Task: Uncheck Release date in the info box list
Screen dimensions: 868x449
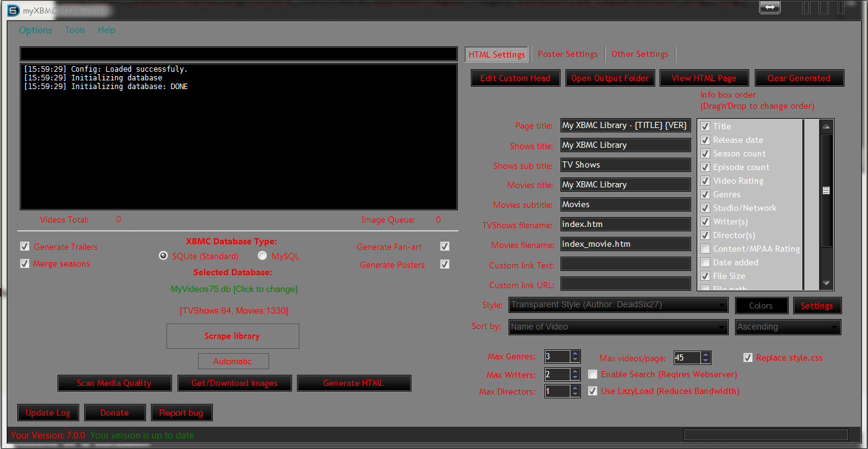Action: [x=705, y=140]
